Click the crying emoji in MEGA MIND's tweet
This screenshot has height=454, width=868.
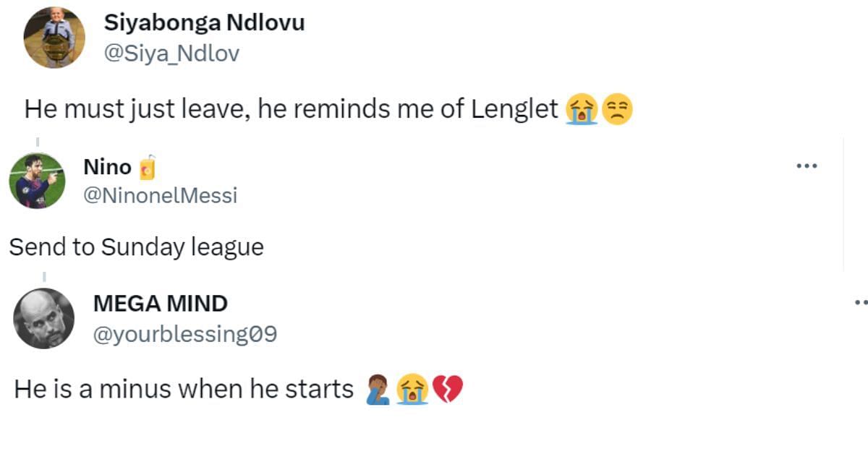413,390
